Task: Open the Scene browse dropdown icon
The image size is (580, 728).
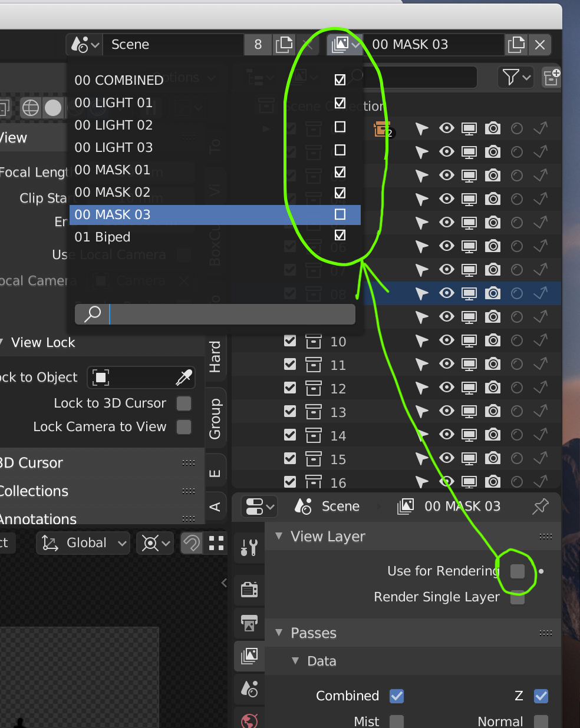Action: 85,44
